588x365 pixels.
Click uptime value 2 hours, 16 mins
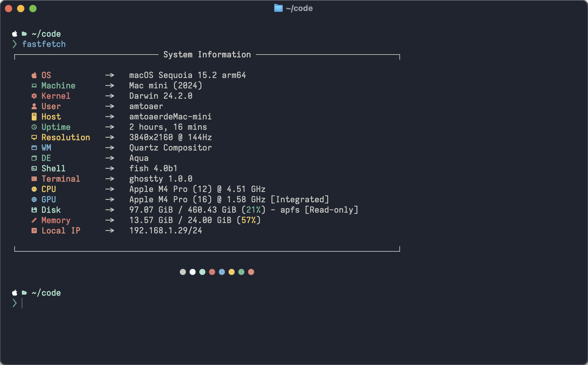pos(168,127)
